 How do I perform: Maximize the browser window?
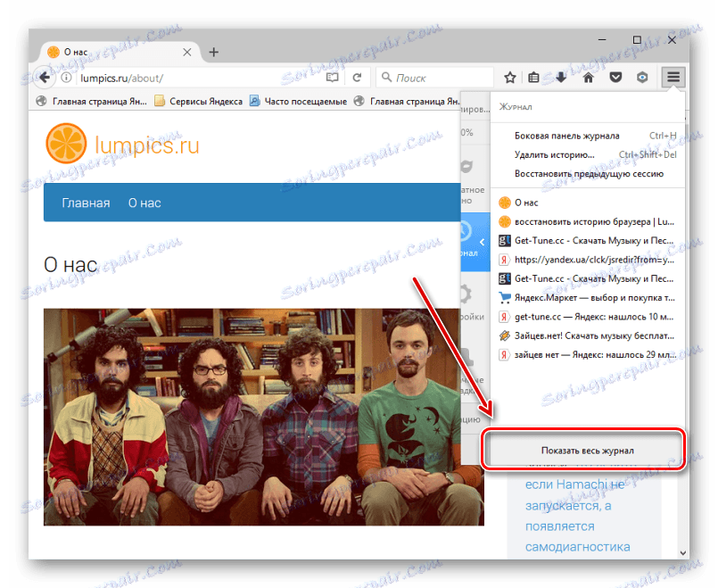pos(637,40)
